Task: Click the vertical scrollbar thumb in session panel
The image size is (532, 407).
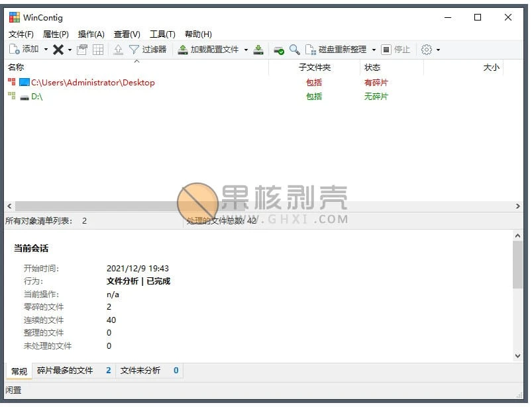Action: pyautogui.click(x=517, y=265)
